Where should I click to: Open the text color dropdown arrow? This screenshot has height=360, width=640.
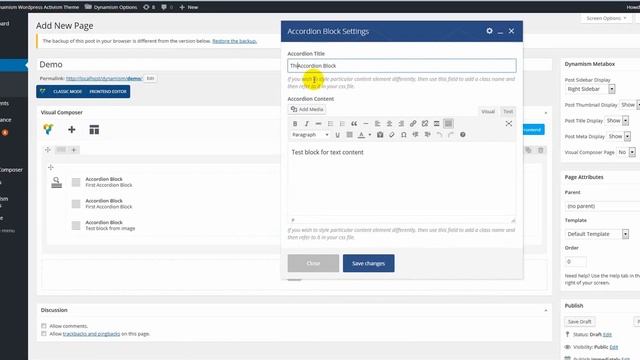coord(370,135)
